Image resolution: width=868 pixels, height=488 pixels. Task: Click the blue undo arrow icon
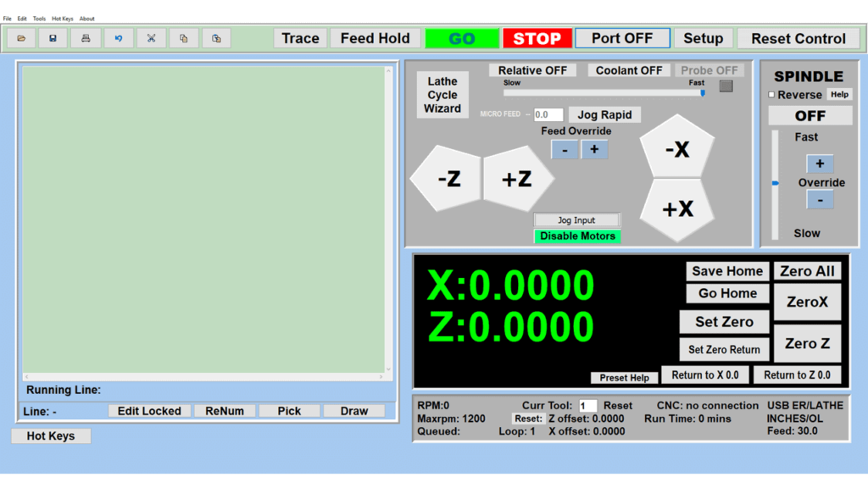pyautogui.click(x=119, y=38)
